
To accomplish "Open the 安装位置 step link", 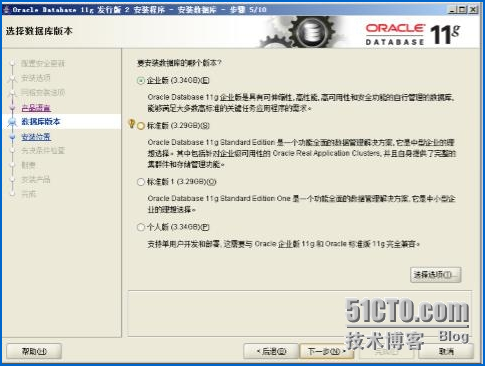I will point(36,137).
